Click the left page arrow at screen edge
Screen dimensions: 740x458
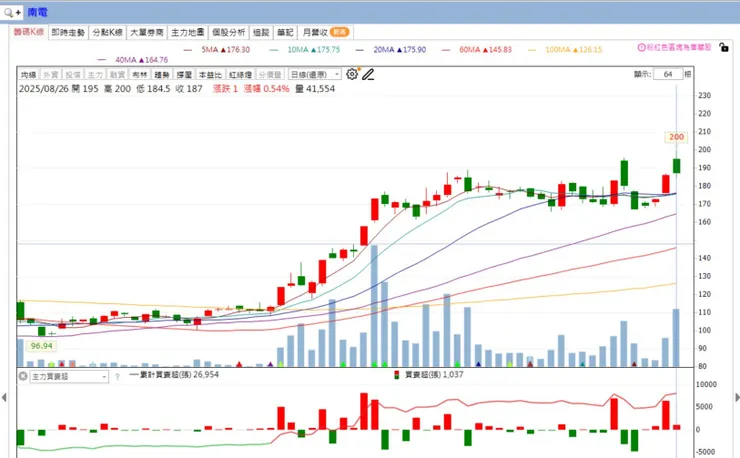point(4,398)
